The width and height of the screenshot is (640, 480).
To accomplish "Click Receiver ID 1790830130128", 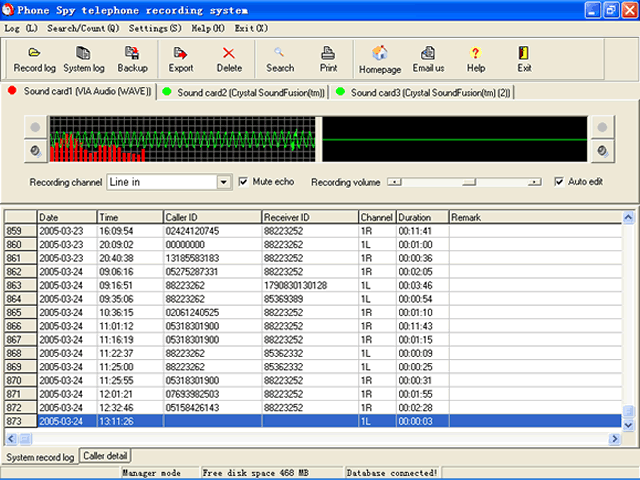I will 295,285.
